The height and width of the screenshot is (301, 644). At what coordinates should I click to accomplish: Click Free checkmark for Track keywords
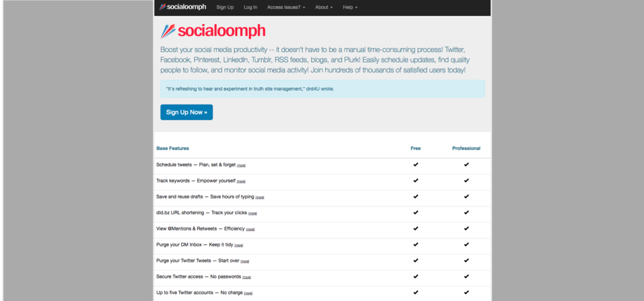416,181
